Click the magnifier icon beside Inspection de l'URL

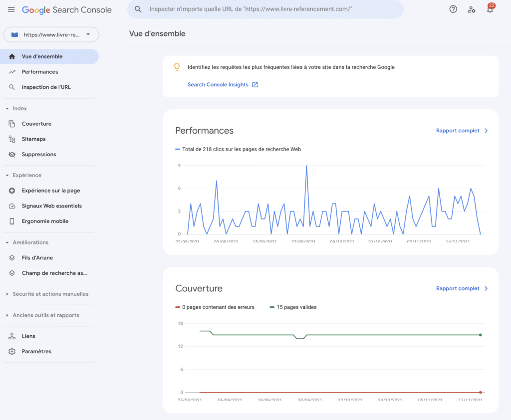pyautogui.click(x=12, y=87)
